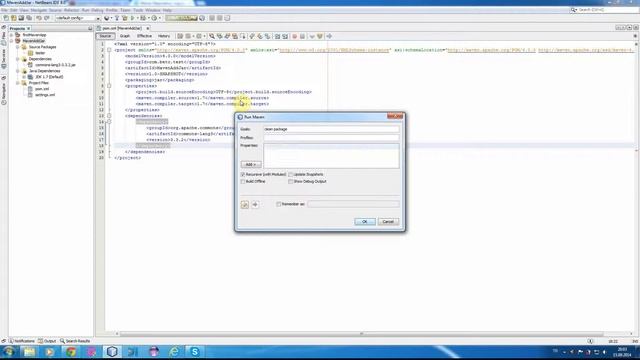This screenshot has height=360, width=640.
Task: Switch to the Graph view tab
Action: [124, 36]
